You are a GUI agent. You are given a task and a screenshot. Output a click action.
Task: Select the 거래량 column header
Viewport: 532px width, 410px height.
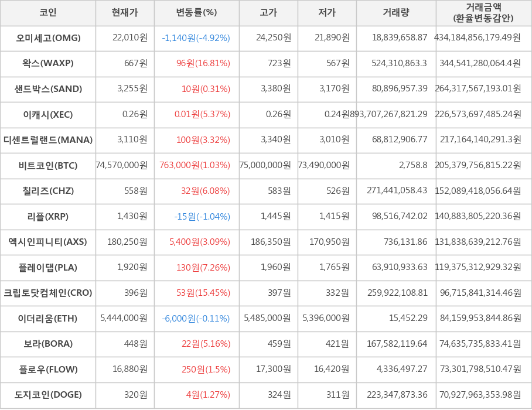tap(396, 12)
